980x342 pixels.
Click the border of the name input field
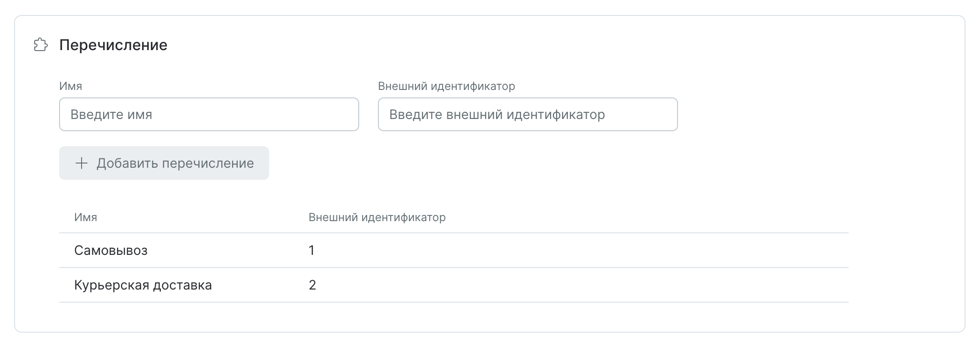[x=209, y=99]
